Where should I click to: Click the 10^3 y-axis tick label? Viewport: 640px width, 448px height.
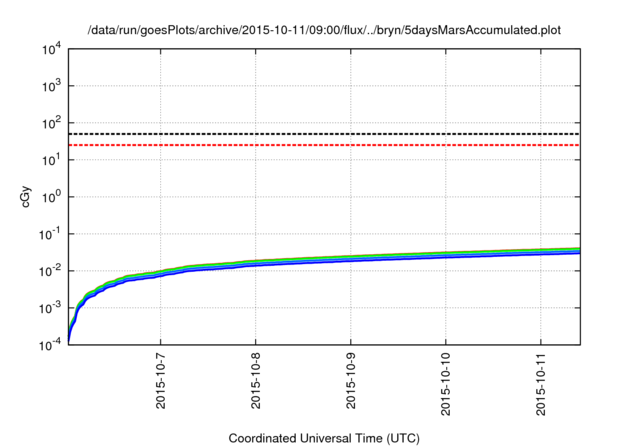[52, 86]
